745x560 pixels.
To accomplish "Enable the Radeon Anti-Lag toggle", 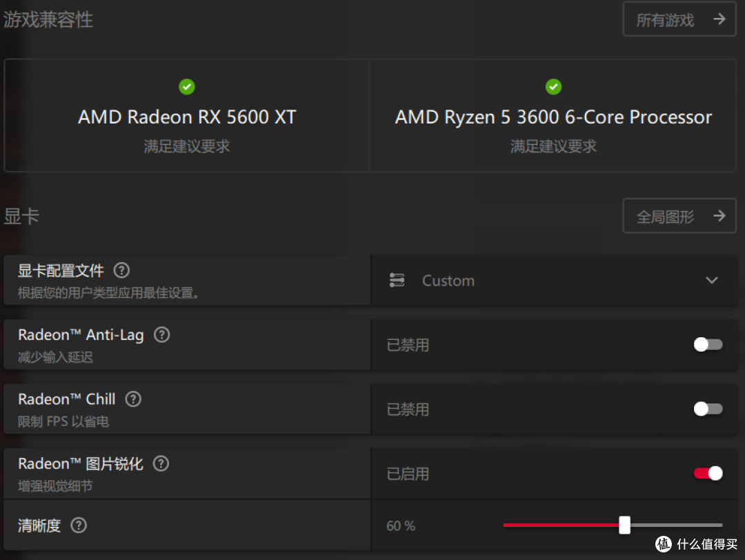I will tap(708, 344).
